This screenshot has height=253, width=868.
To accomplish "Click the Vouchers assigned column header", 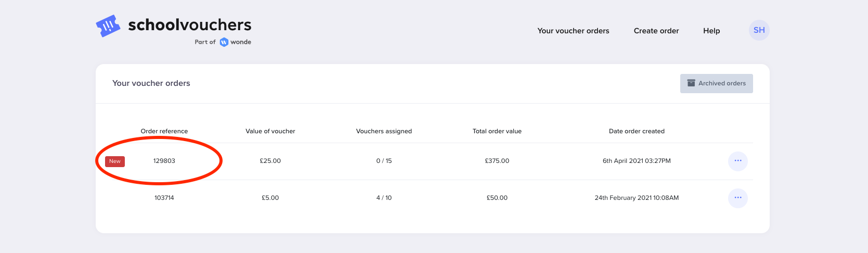I will click(x=384, y=131).
